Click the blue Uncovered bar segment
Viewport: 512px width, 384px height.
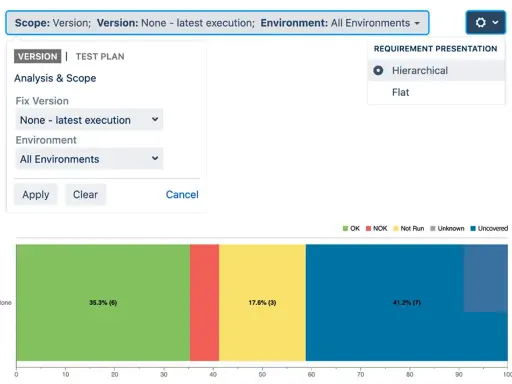(x=407, y=302)
